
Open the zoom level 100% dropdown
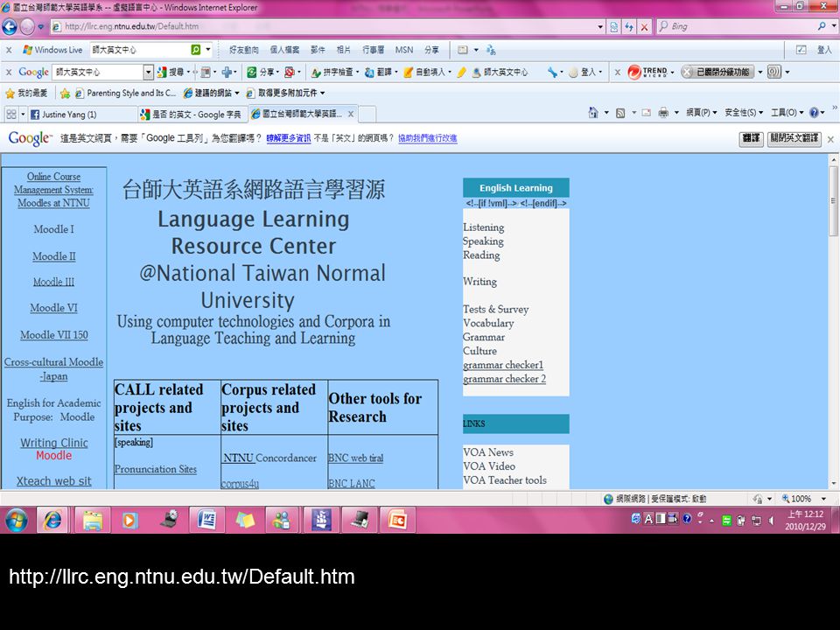[x=823, y=499]
